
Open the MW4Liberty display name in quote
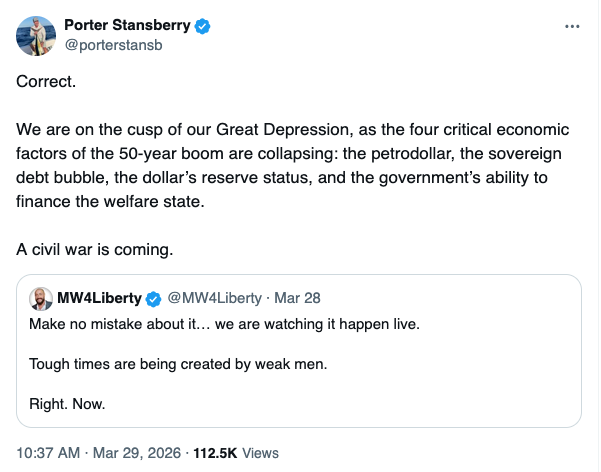pos(100,298)
